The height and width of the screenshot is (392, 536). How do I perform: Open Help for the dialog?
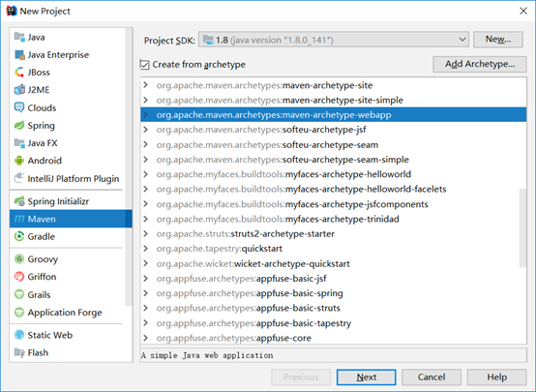tap(496, 377)
